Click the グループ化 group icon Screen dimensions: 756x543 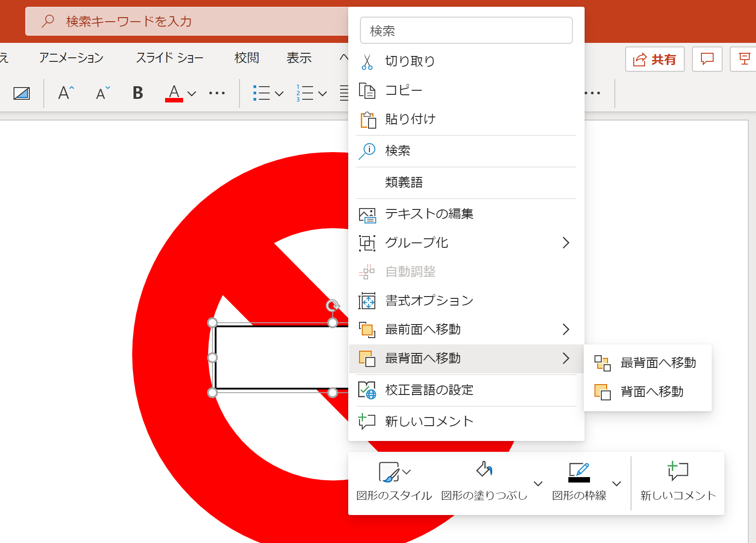[x=367, y=243]
